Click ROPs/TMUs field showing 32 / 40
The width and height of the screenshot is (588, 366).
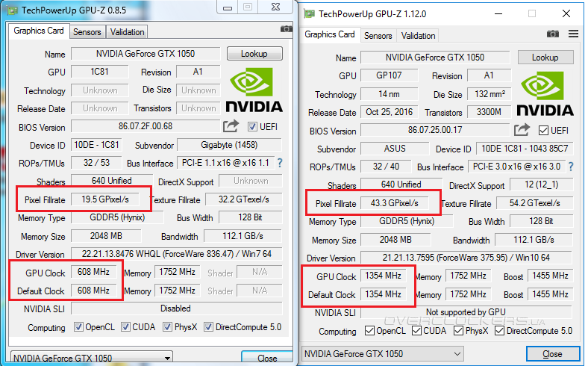(x=386, y=167)
